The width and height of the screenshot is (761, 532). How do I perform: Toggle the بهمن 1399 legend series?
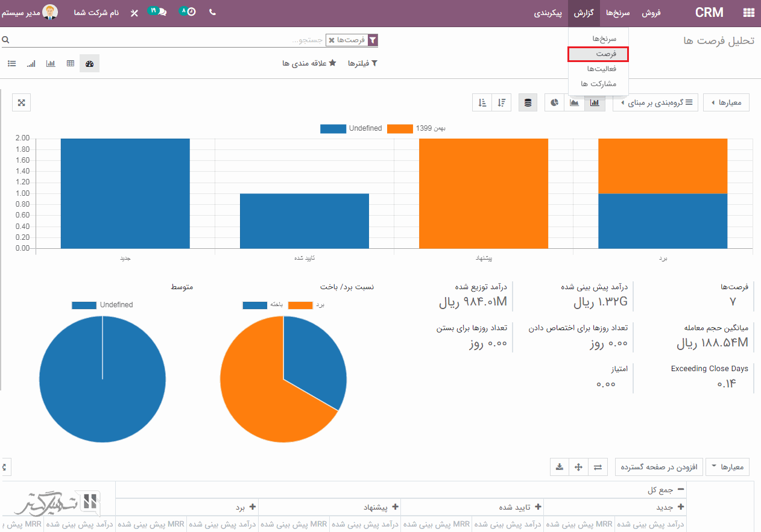pyautogui.click(x=400, y=128)
